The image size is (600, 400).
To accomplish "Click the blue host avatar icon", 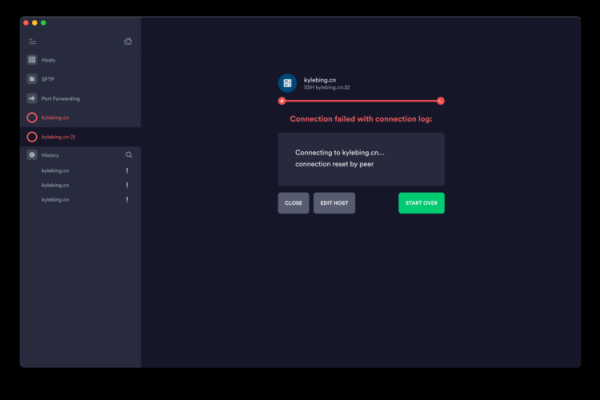I will (287, 83).
